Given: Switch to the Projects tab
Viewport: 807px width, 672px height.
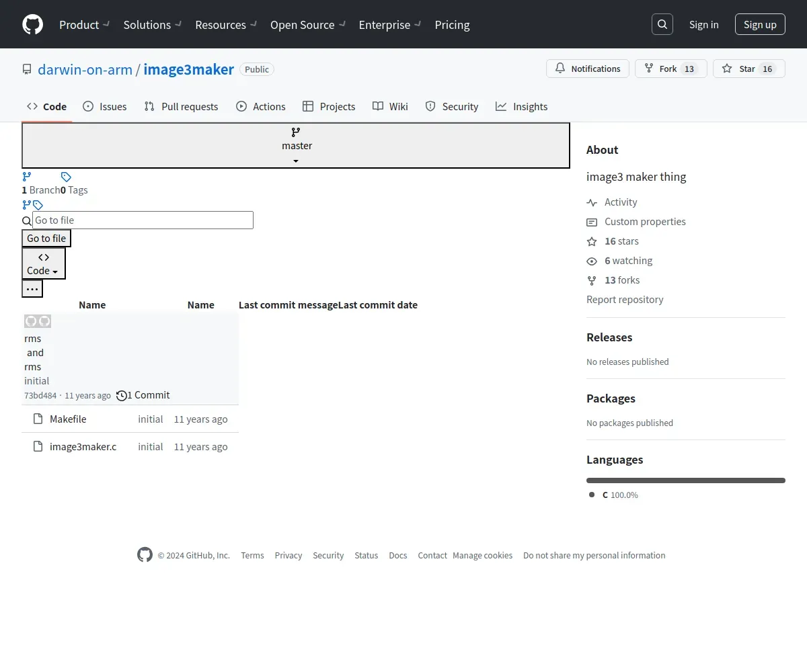Looking at the screenshot, I should pyautogui.click(x=329, y=106).
